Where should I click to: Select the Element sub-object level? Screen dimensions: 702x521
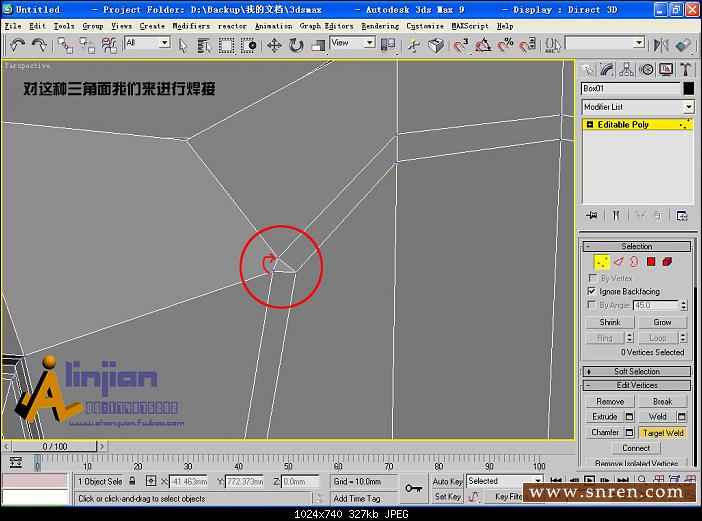[667, 262]
